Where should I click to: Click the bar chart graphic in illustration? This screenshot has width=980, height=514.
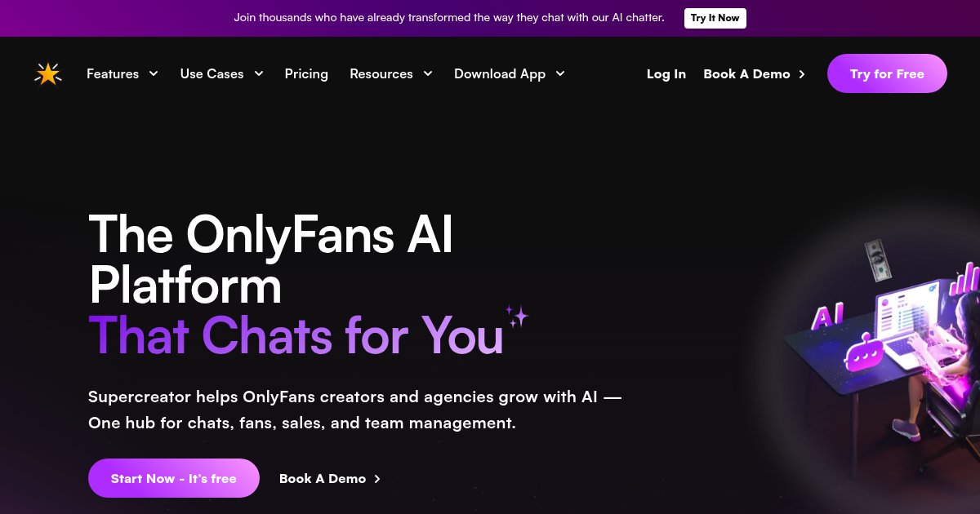965,278
